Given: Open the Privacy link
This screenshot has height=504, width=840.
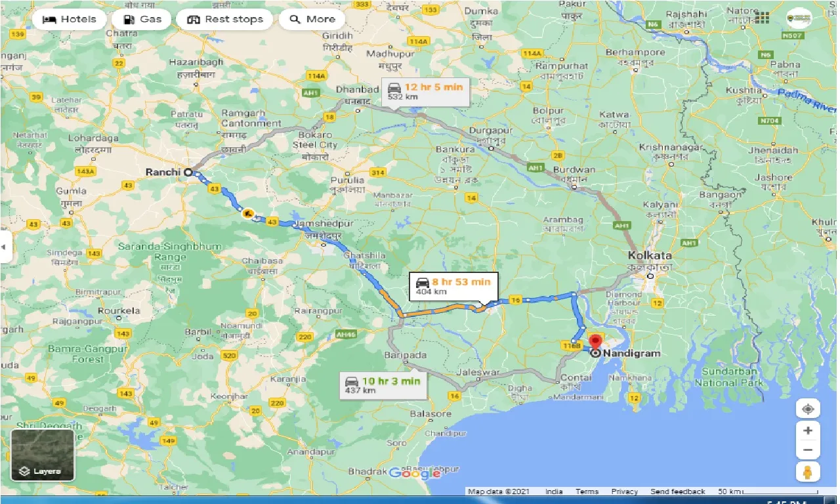Looking at the screenshot, I should coord(624,492).
